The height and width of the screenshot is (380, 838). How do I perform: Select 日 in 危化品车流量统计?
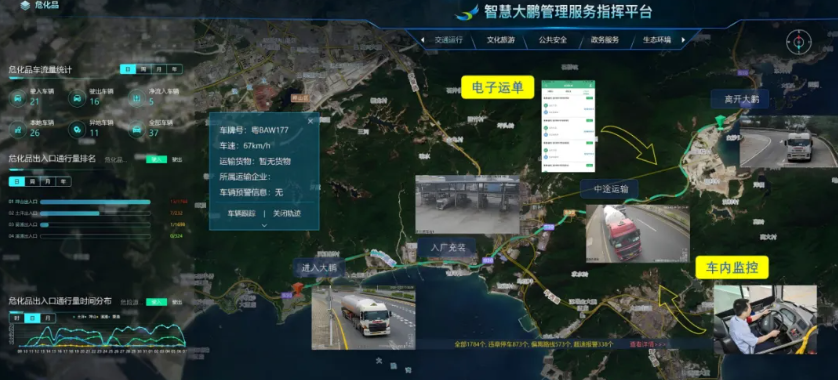[128, 69]
